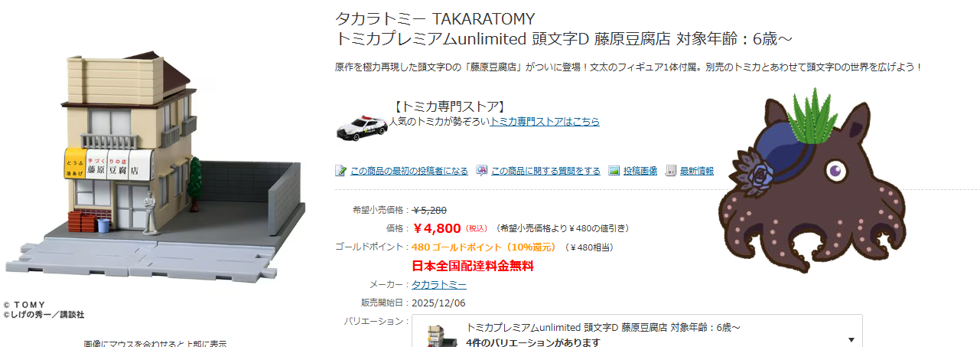Open the 最新情報 text link

pos(697,171)
